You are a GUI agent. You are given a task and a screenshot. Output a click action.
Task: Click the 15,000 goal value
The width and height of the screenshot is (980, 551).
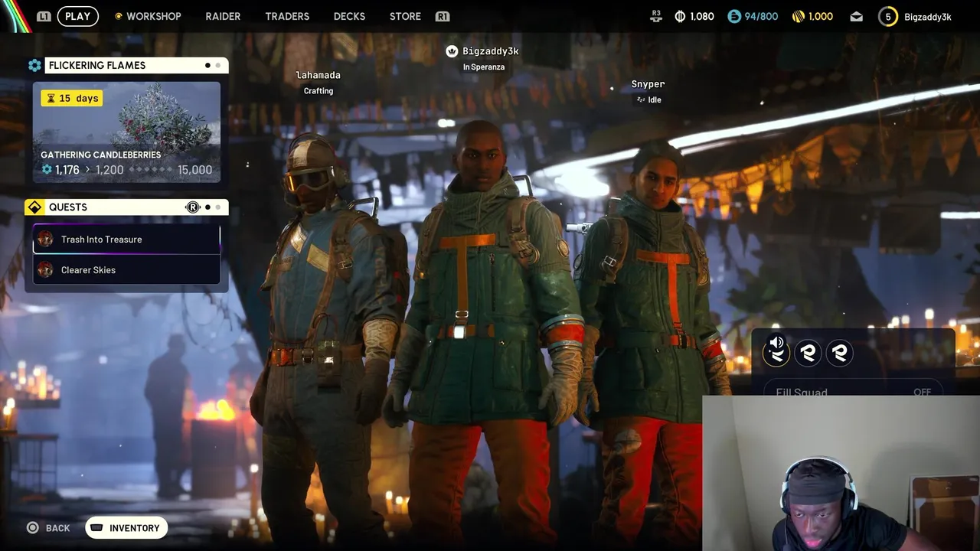coord(194,170)
